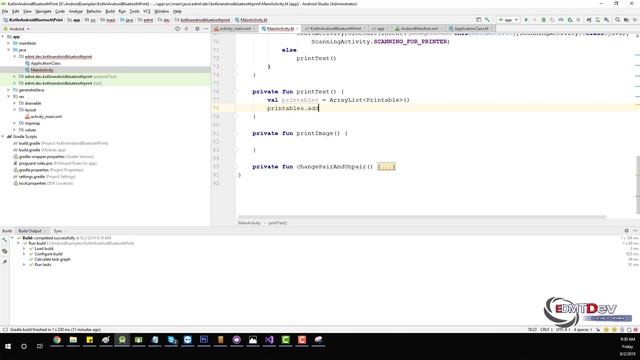Click scroll-from-source target icon in Project panel
Image resolution: width=640 pixels, height=360 pixels.
point(177,29)
